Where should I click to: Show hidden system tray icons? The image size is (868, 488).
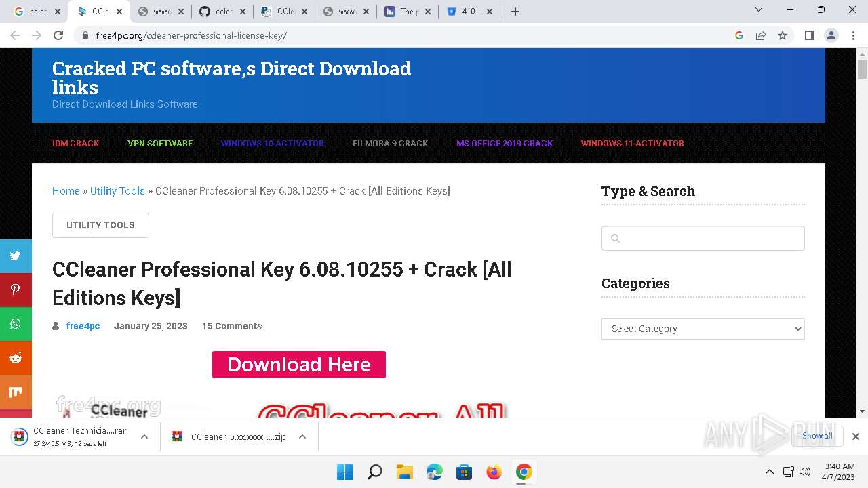coord(769,472)
